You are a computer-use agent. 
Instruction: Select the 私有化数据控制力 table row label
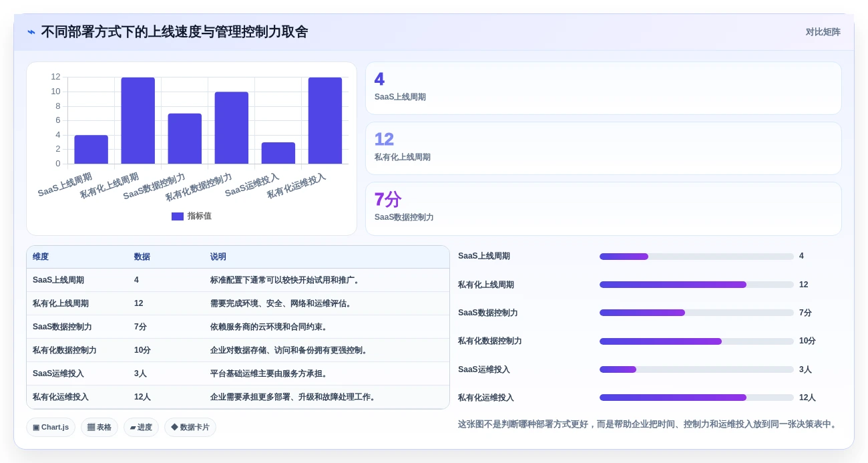click(65, 351)
